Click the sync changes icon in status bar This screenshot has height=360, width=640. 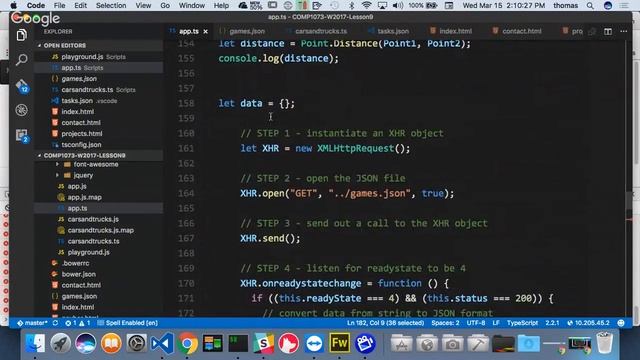55,323
